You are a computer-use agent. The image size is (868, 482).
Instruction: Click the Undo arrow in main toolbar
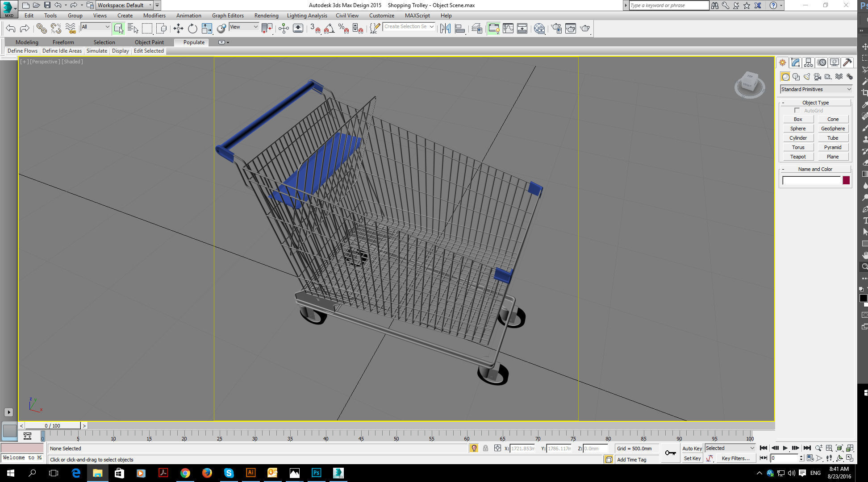tap(11, 29)
